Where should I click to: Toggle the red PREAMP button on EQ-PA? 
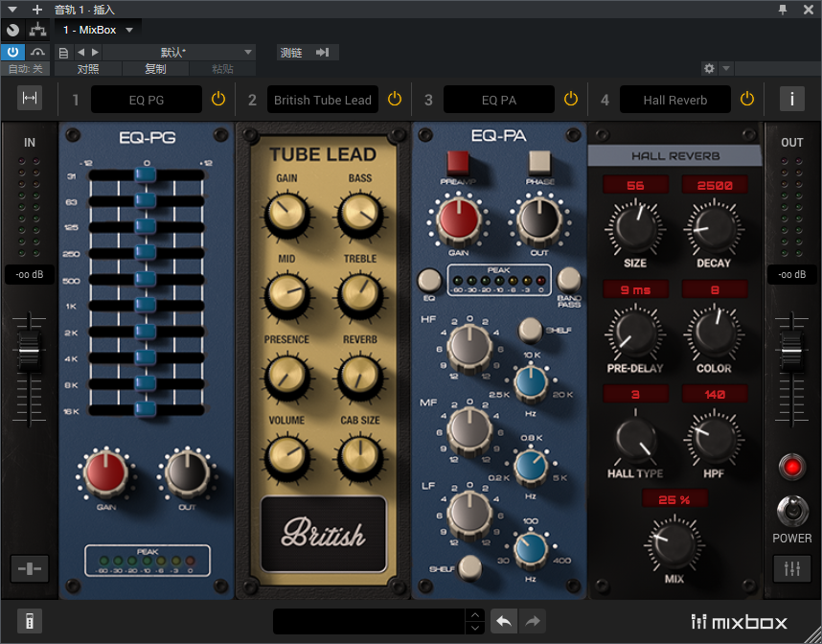coord(458,160)
